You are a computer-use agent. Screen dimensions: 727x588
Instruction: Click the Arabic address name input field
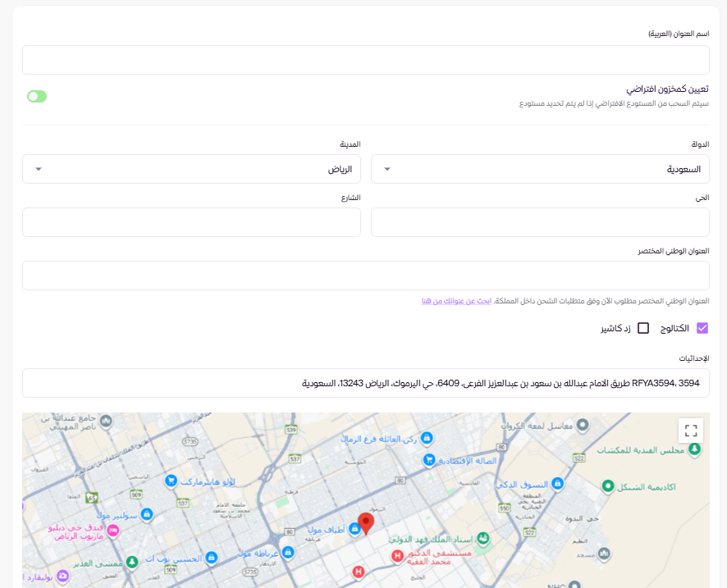click(365, 59)
